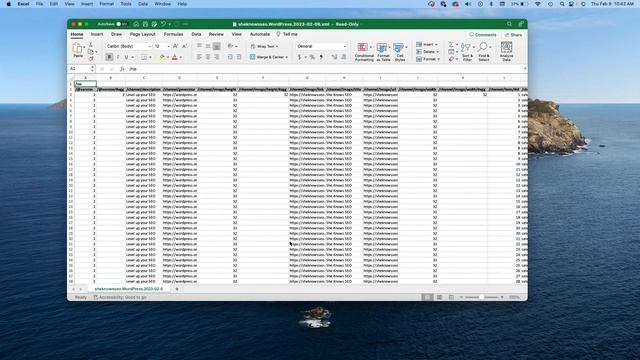Open Cell Styles gallery
This screenshot has width=640, height=360.
click(400, 52)
